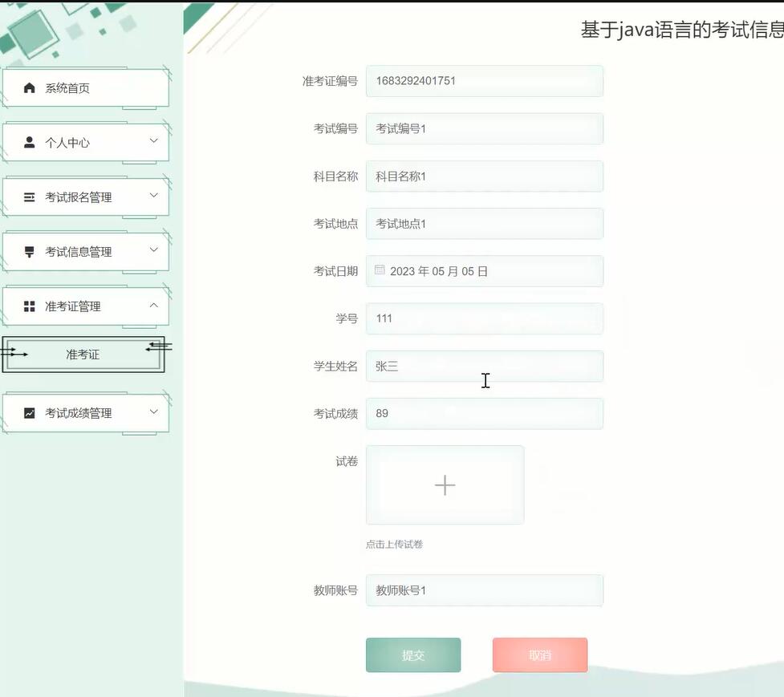The width and height of the screenshot is (784, 697).
Task: Click the plus icon to upload 试卷
Action: pos(445,484)
